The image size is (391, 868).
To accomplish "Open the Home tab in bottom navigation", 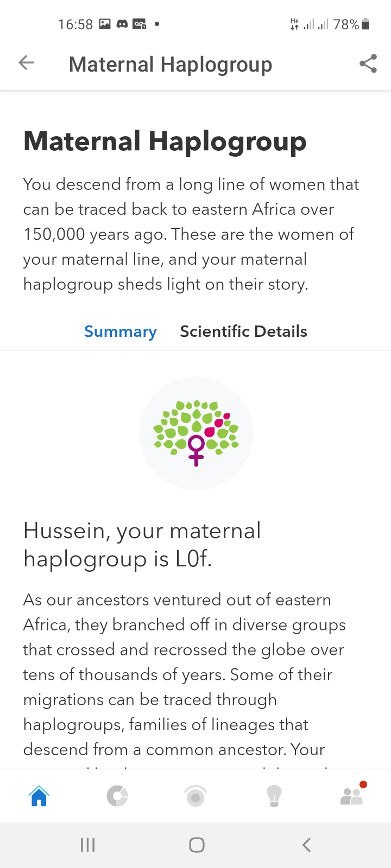I will pyautogui.click(x=39, y=796).
